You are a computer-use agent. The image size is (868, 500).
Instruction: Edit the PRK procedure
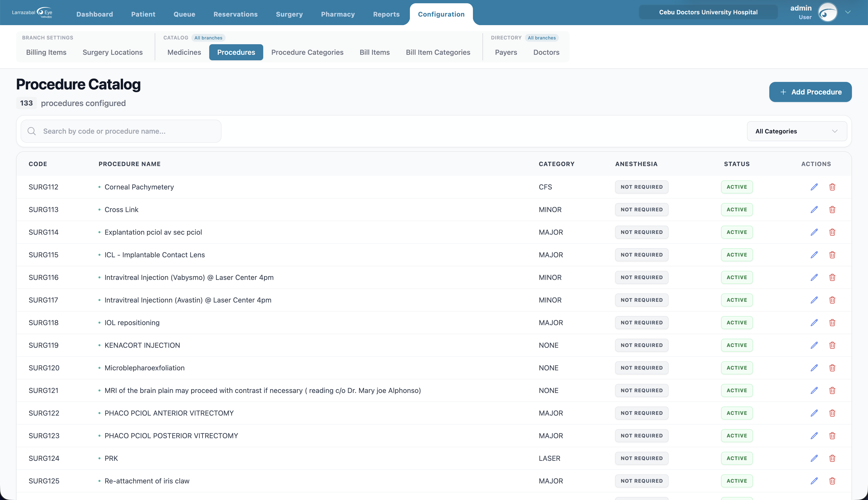[814, 459]
